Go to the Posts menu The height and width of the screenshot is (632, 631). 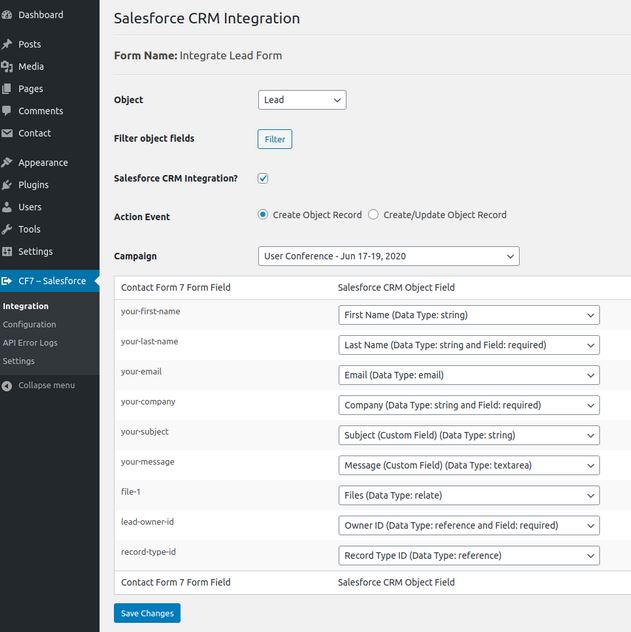click(29, 44)
